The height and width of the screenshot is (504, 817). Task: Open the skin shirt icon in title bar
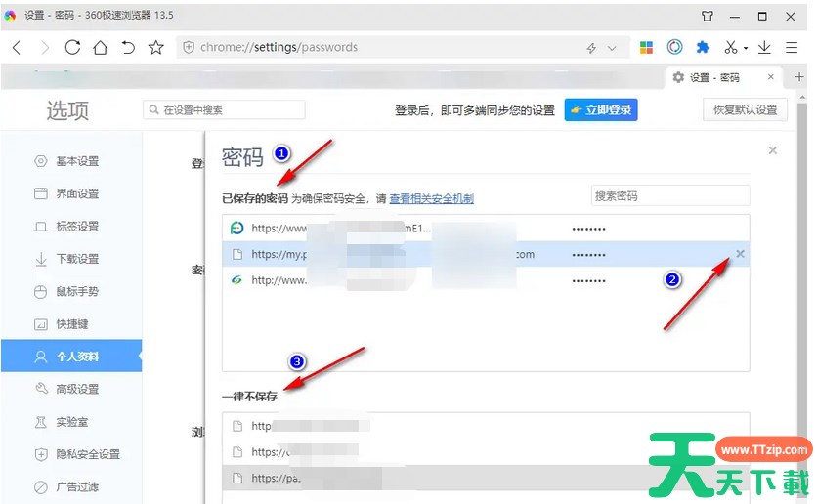[708, 17]
